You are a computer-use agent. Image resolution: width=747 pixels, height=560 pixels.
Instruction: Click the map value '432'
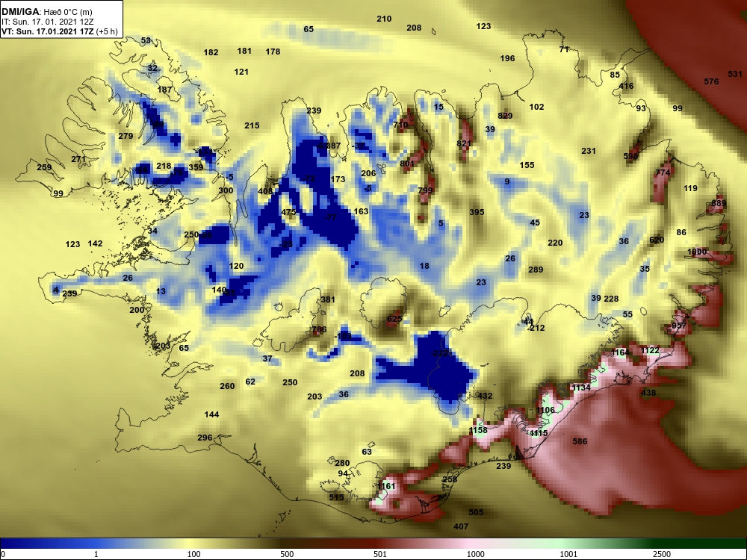(x=485, y=396)
